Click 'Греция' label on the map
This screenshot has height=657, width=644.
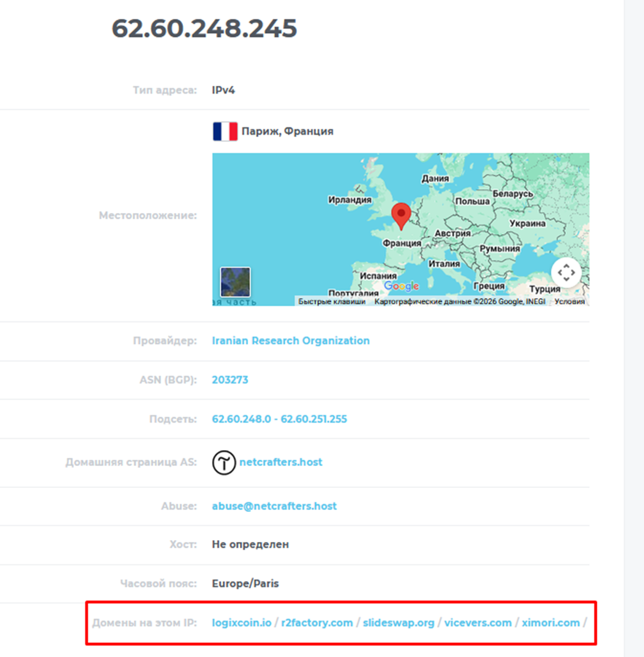coord(489,286)
